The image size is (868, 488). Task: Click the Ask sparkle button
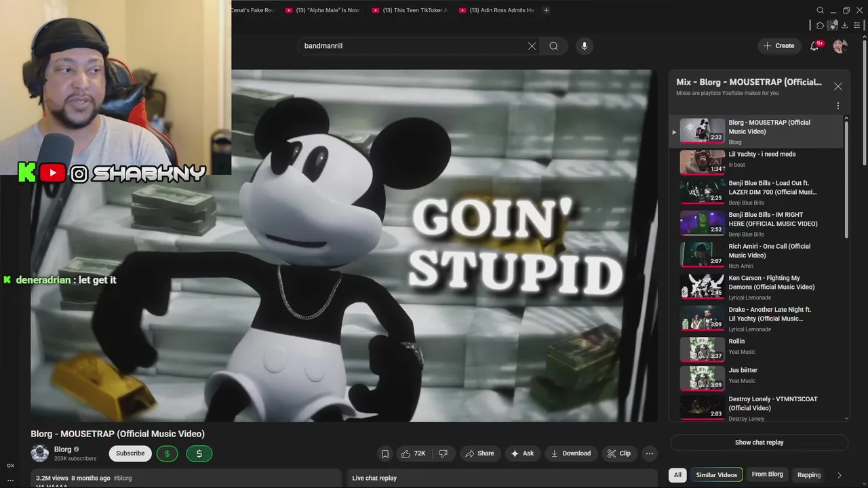[522, 453]
